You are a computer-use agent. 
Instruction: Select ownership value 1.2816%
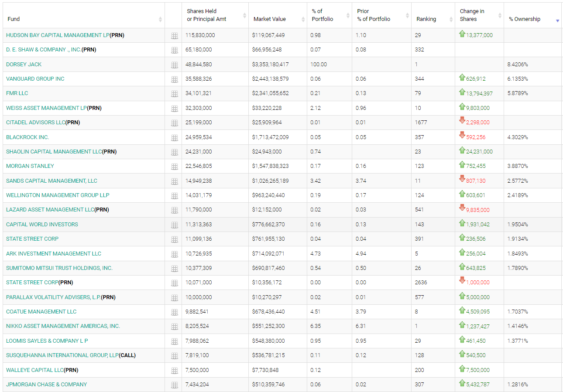click(518, 384)
